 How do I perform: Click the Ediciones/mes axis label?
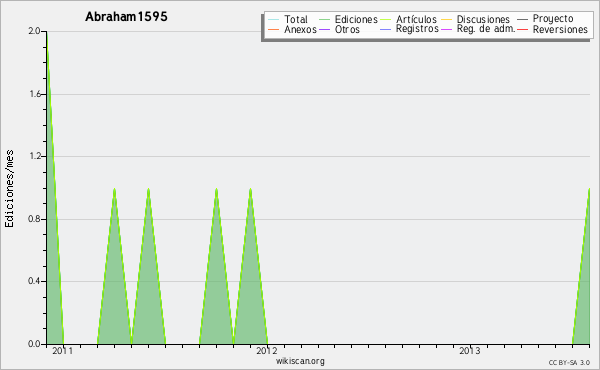click(9, 188)
